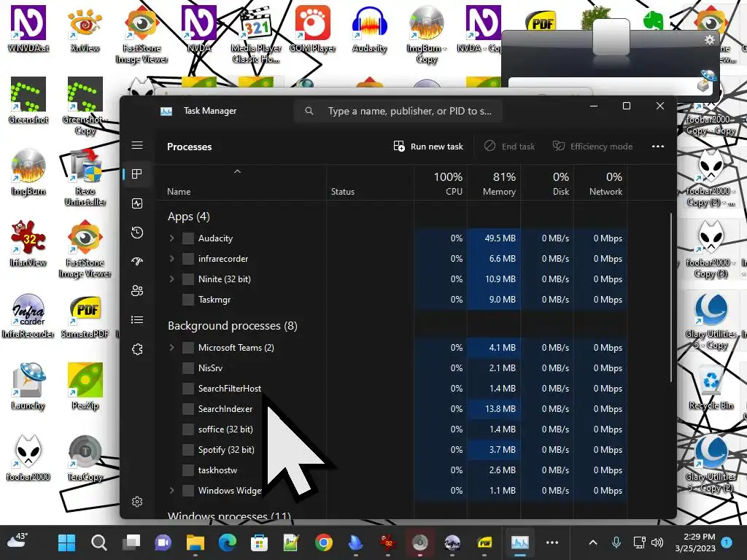747x560 pixels.
Task: Click the Apps (4) group heading
Action: 189,217
